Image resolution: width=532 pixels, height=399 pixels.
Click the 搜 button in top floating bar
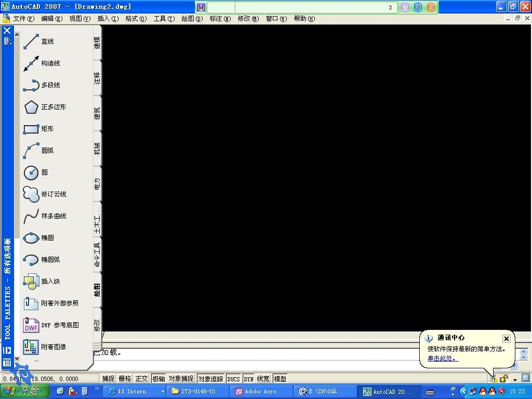[405, 7]
